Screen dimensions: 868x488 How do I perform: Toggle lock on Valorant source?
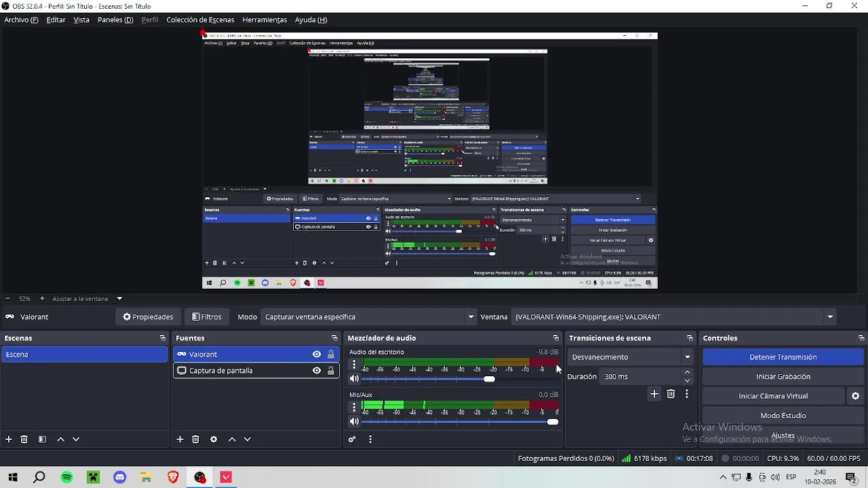331,354
